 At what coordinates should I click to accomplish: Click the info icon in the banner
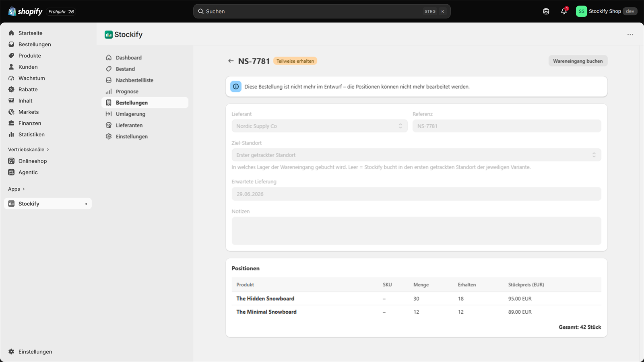[236, 86]
